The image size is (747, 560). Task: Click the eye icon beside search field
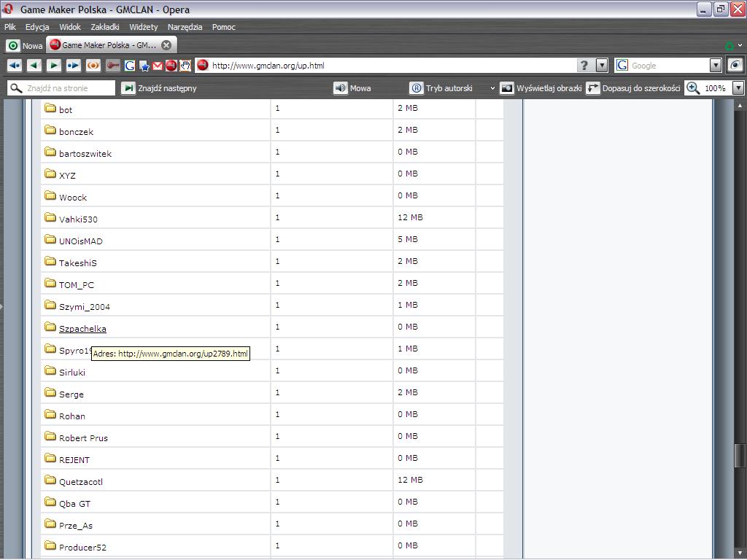735,65
